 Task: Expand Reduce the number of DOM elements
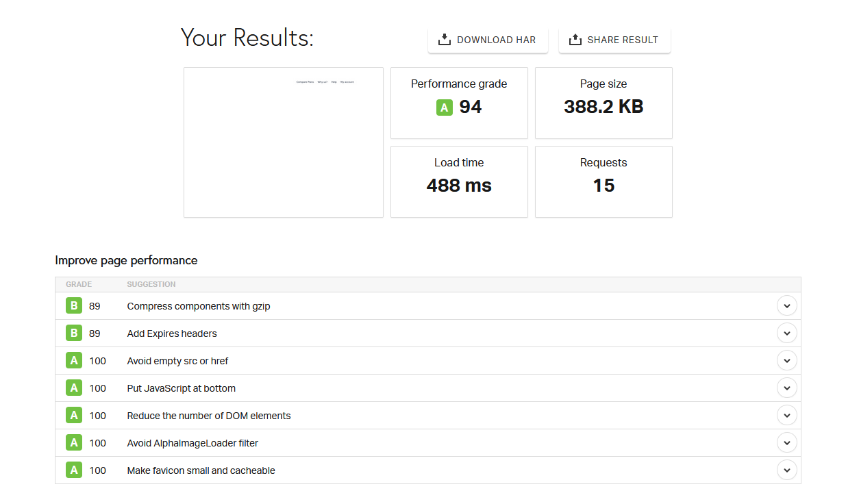point(786,415)
